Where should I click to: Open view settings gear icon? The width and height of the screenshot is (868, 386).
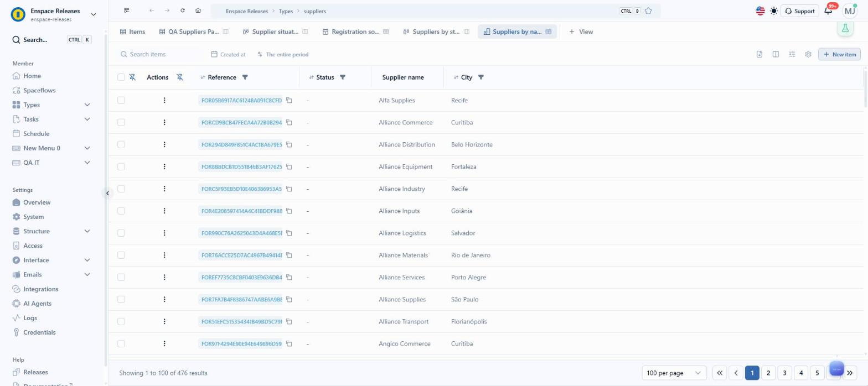click(808, 54)
